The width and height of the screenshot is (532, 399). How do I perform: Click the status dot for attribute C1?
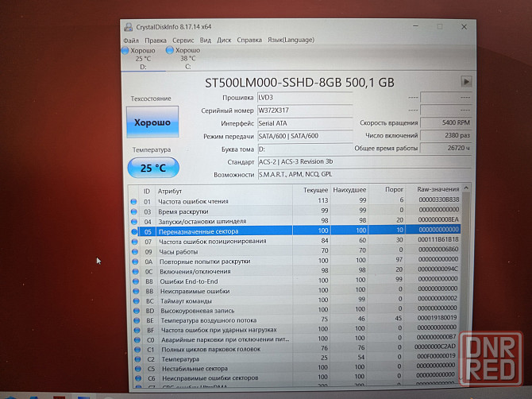[137, 349]
